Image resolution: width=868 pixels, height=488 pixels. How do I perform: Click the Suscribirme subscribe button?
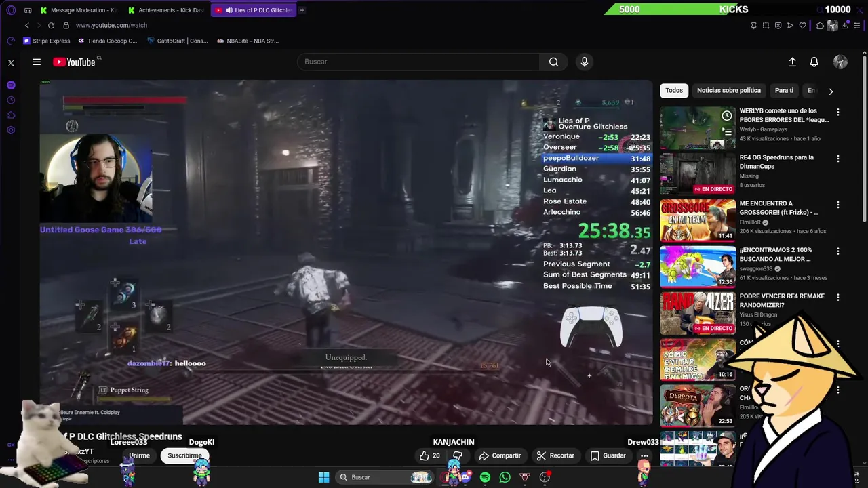pos(185,455)
